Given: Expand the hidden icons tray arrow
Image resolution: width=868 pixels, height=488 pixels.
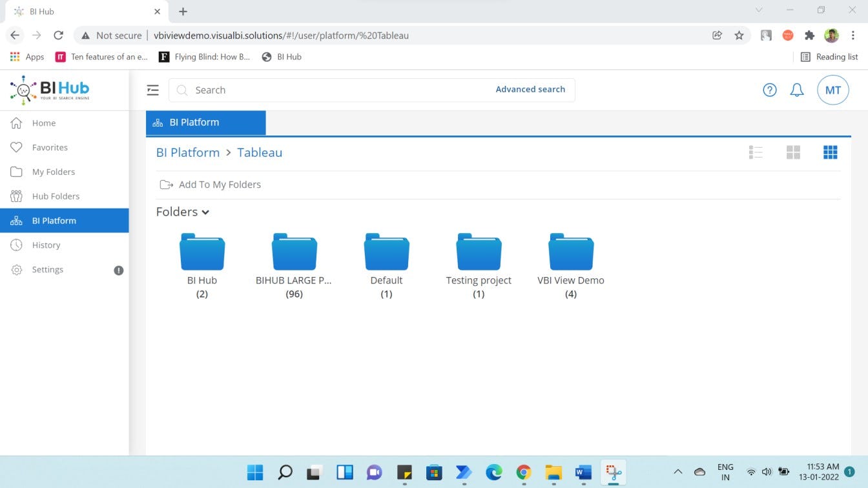Looking at the screenshot, I should tap(677, 471).
